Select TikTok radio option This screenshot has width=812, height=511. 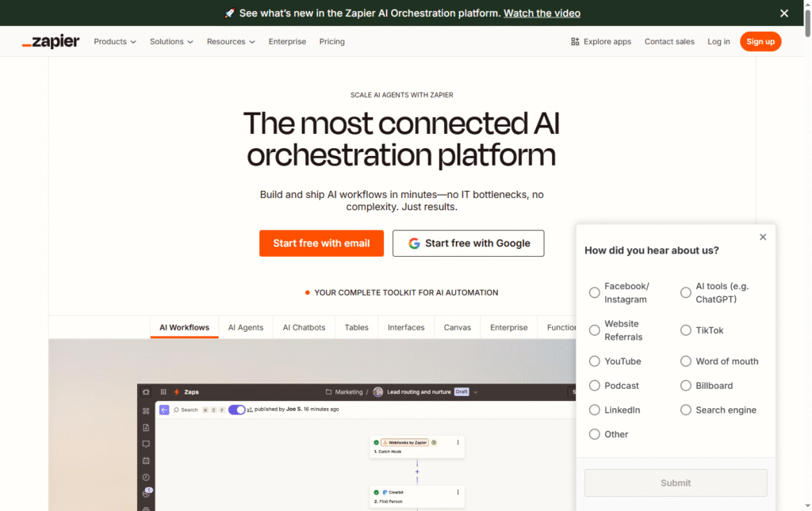[x=686, y=330]
